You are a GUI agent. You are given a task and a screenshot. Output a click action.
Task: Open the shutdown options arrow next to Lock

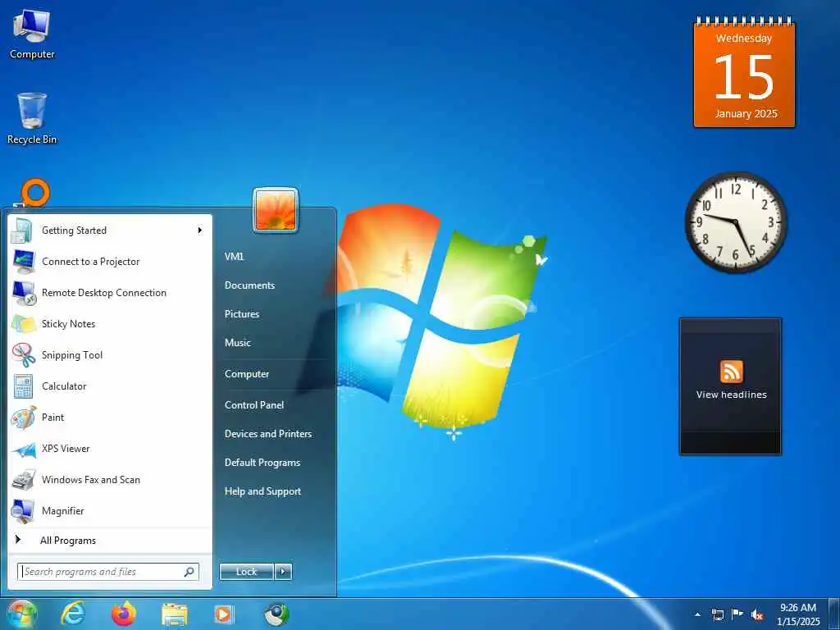pos(283,572)
